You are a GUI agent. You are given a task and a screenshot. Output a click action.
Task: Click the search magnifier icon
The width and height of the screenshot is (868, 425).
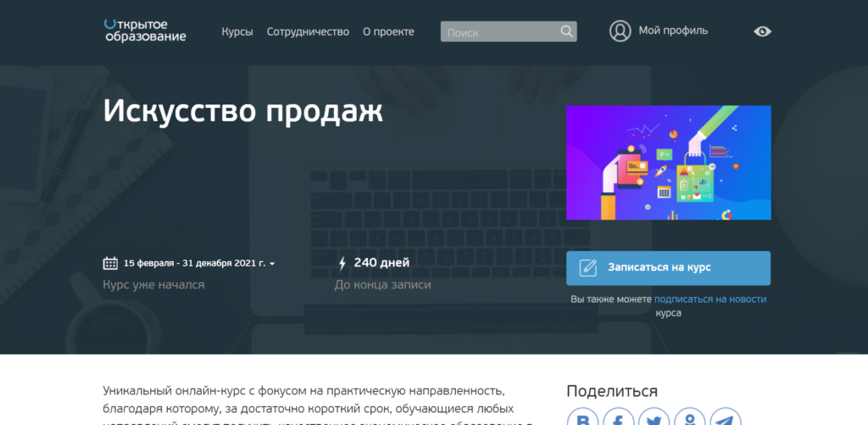click(566, 32)
